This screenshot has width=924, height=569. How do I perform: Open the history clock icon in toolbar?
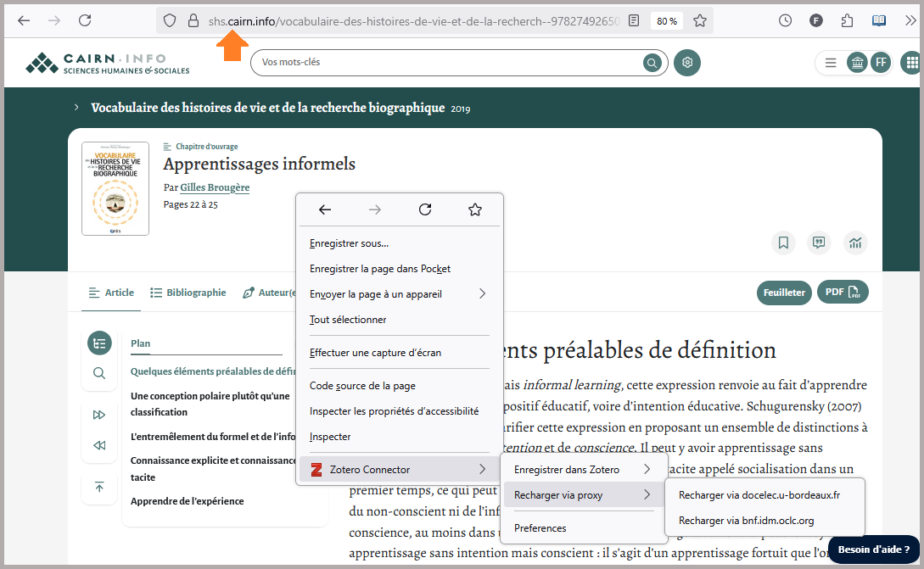[x=785, y=20]
